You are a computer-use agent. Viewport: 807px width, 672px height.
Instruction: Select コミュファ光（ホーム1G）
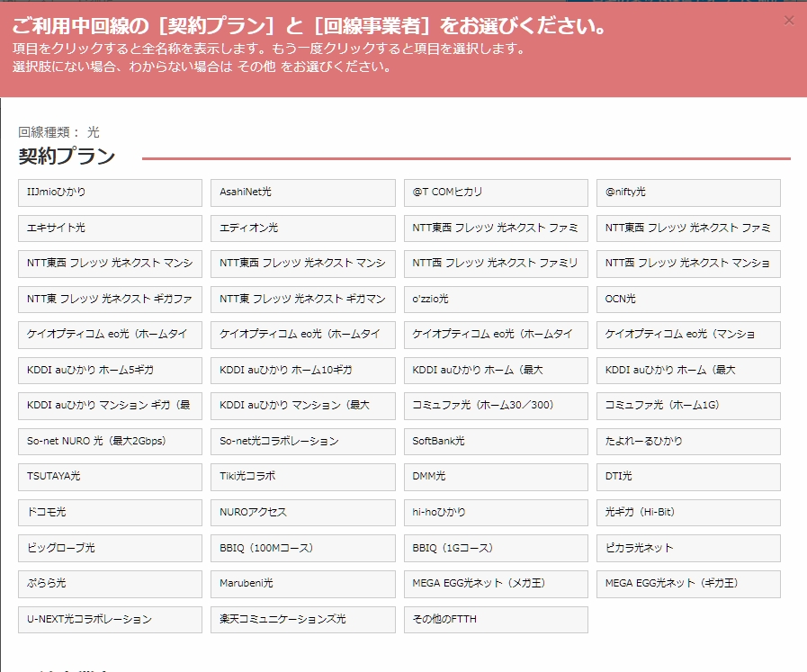688,406
